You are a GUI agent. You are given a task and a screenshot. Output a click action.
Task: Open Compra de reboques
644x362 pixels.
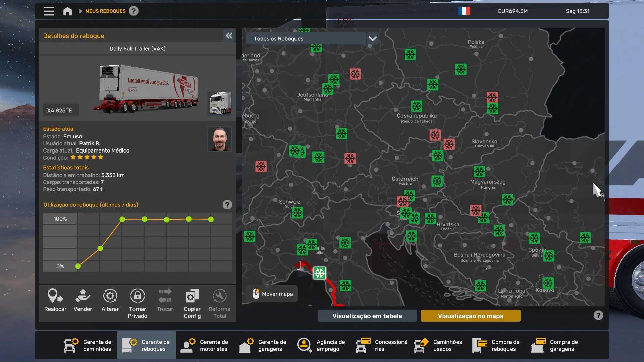coord(496,345)
